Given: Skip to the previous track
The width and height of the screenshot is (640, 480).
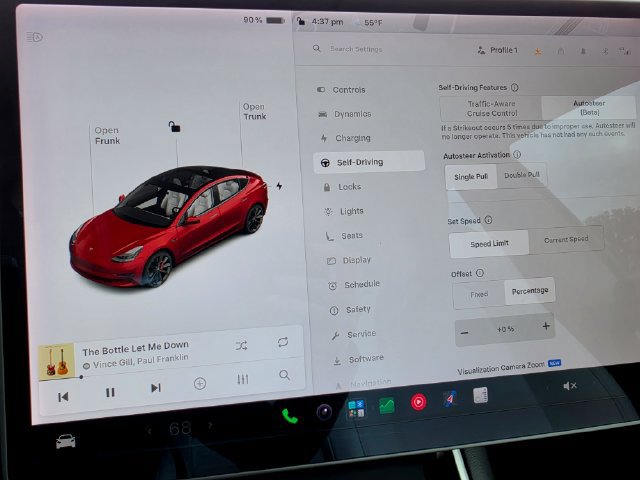Looking at the screenshot, I should (63, 397).
